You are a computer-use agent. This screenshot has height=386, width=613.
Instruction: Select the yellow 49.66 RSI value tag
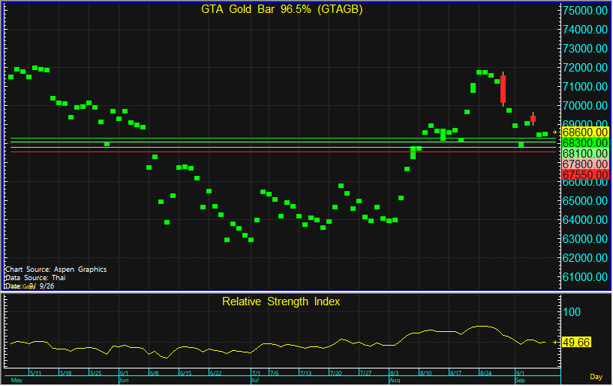576,342
